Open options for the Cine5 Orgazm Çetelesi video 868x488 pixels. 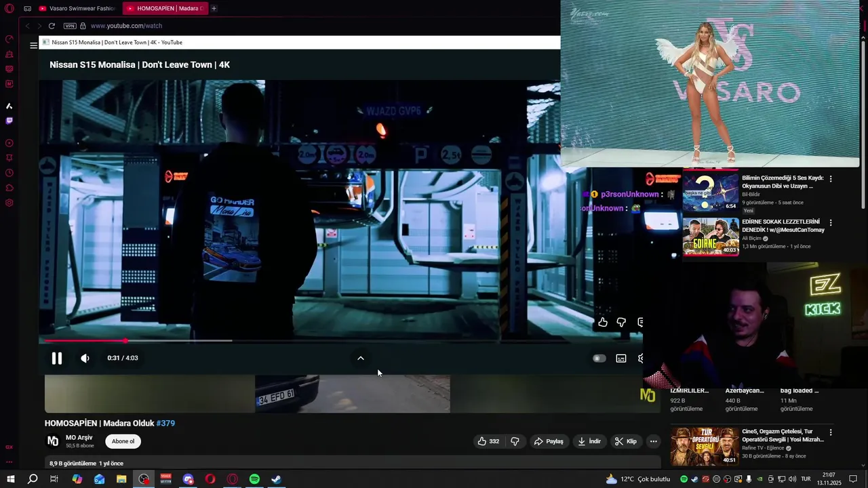(x=831, y=432)
